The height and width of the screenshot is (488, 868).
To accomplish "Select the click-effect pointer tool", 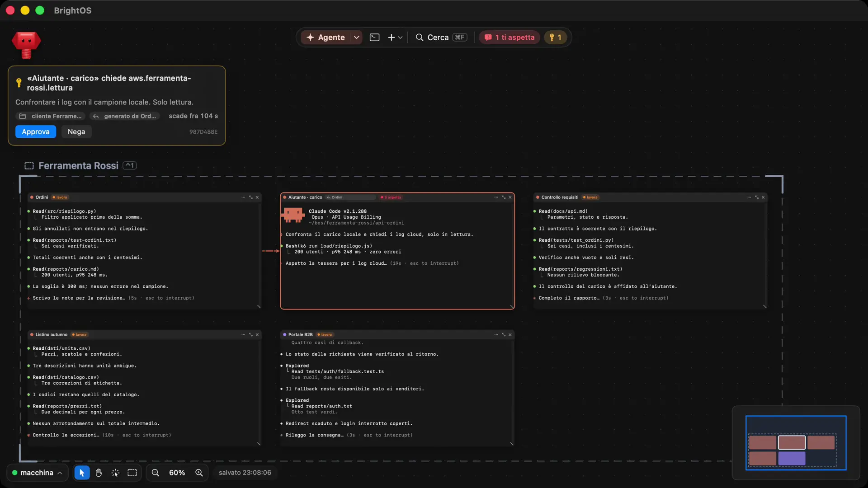I will [x=115, y=473].
